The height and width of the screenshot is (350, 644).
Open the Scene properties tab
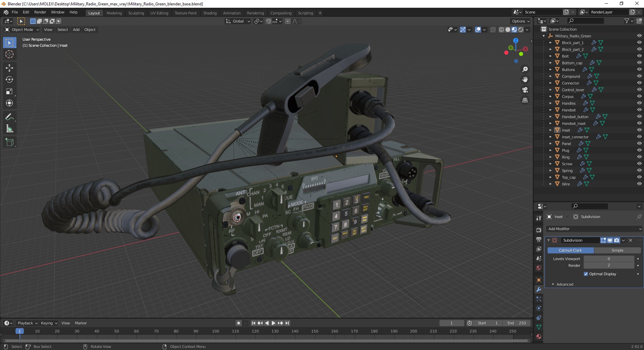[x=539, y=258]
